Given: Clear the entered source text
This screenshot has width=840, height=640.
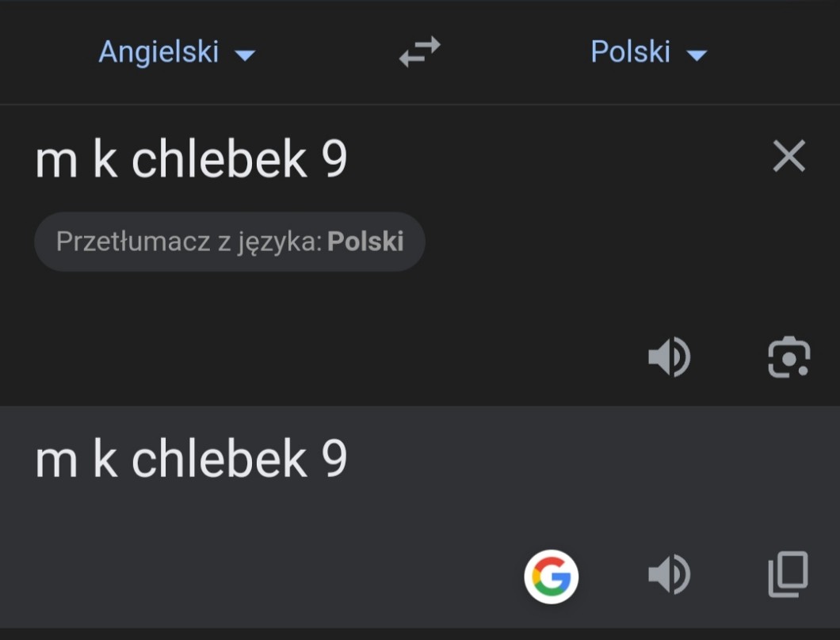Looking at the screenshot, I should tap(788, 156).
